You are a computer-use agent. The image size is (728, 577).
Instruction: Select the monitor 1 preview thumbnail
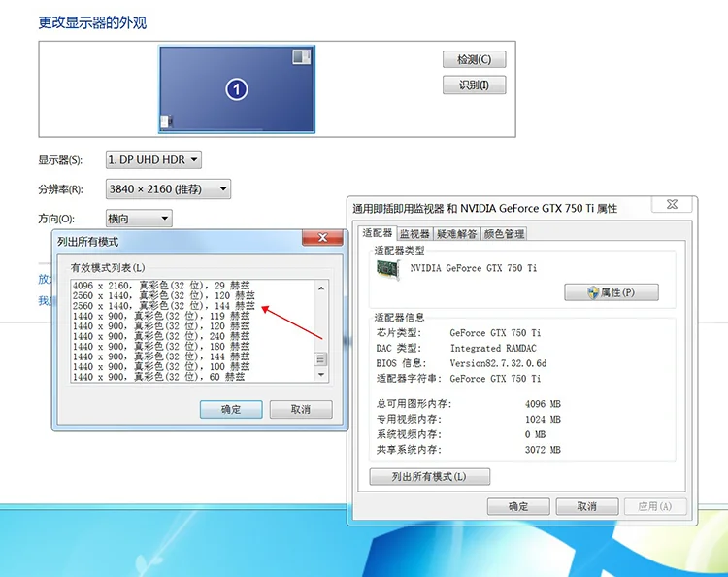coord(237,89)
